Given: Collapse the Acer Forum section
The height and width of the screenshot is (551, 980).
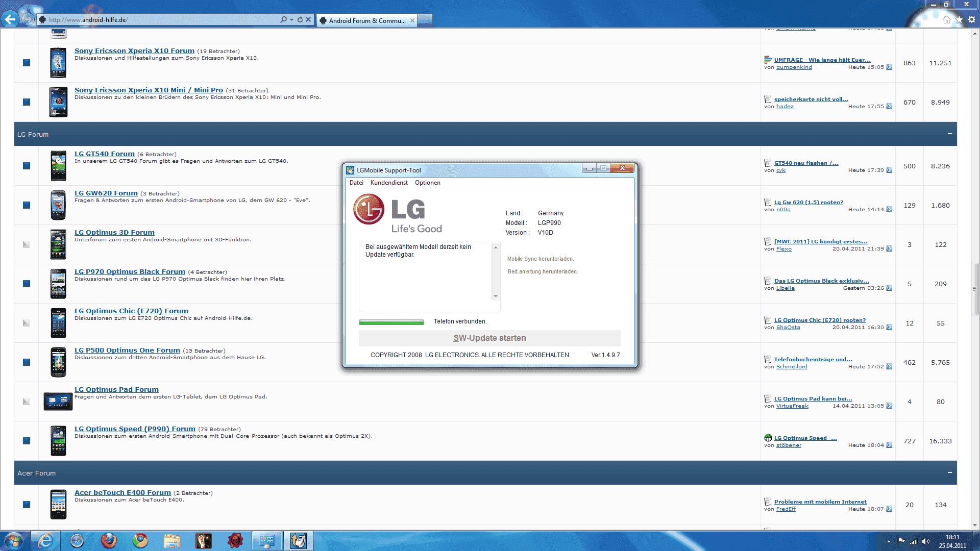Looking at the screenshot, I should point(950,472).
